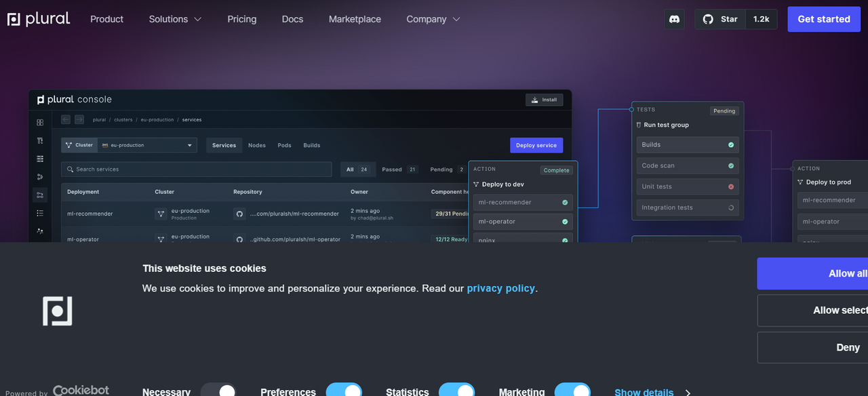The height and width of the screenshot is (396, 868).
Task: Switch to the Nodes tab in console
Action: 257,145
